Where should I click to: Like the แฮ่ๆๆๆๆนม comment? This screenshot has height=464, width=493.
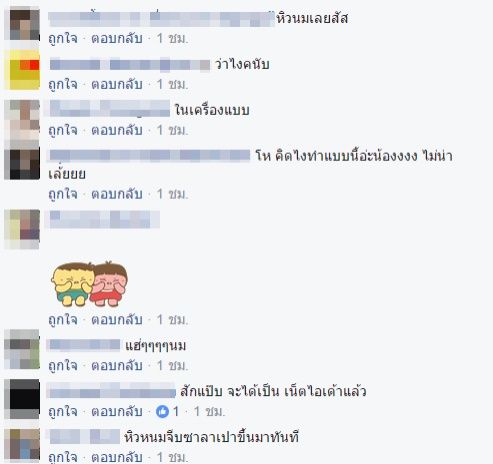coord(63,366)
